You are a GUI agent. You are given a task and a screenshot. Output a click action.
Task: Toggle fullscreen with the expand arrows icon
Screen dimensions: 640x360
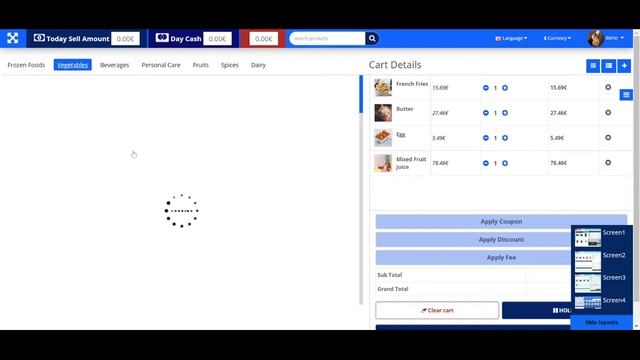(x=13, y=38)
